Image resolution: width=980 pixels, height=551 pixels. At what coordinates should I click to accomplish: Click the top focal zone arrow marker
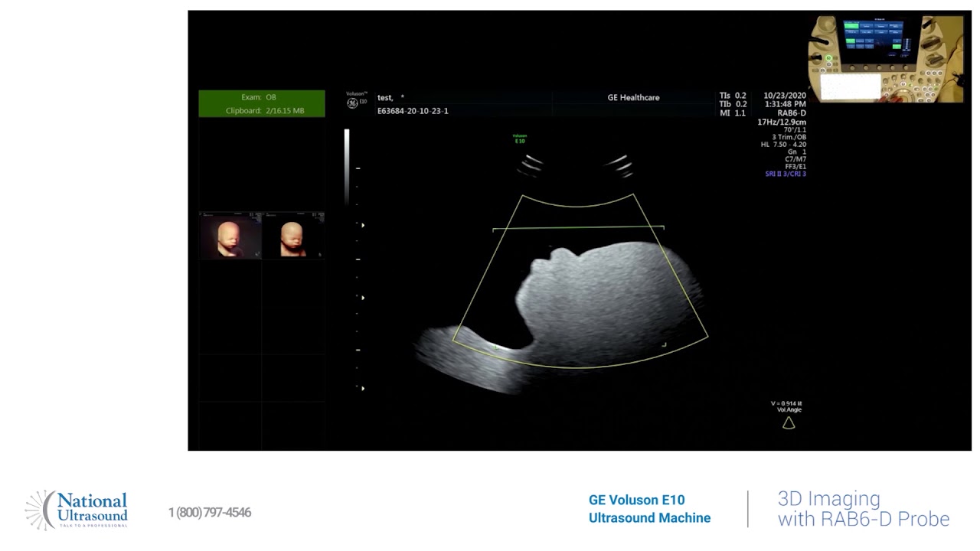click(x=363, y=225)
